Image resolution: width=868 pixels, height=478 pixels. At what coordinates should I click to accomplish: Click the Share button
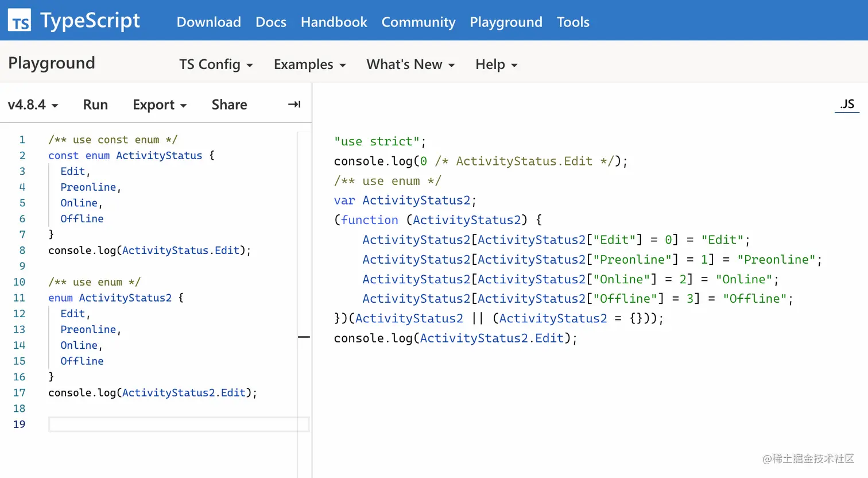coord(229,105)
